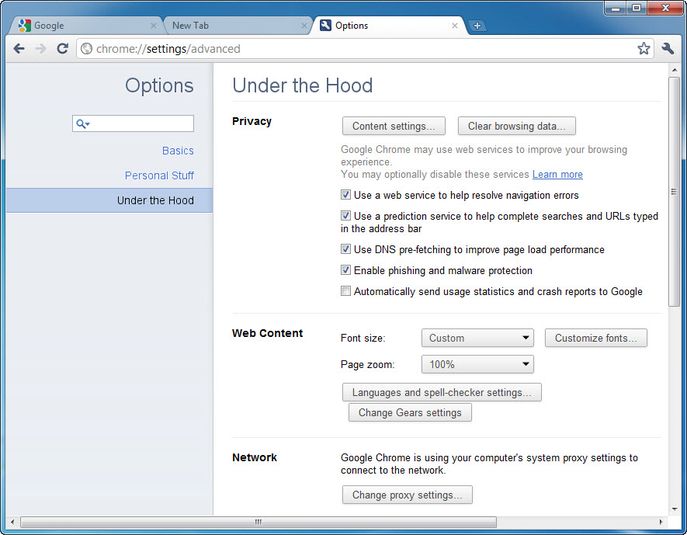Disable phishing and malware protection checkbox
The width and height of the screenshot is (687, 535).
pyautogui.click(x=346, y=270)
